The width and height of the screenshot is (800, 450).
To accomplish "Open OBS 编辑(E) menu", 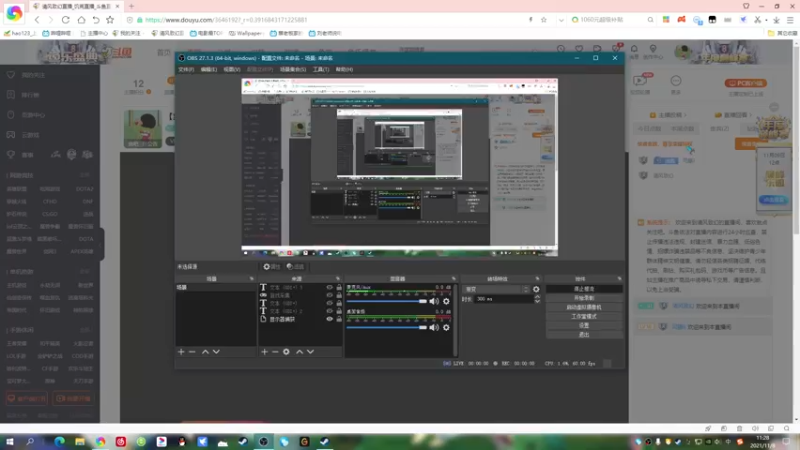I will [209, 69].
